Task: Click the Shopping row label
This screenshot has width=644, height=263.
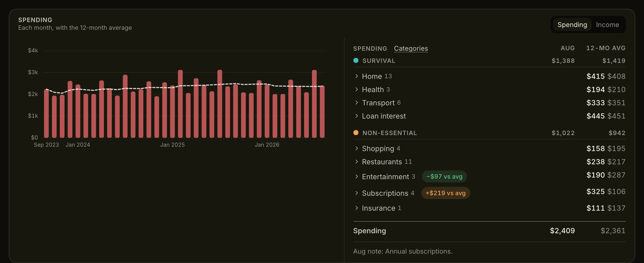Action: point(378,149)
